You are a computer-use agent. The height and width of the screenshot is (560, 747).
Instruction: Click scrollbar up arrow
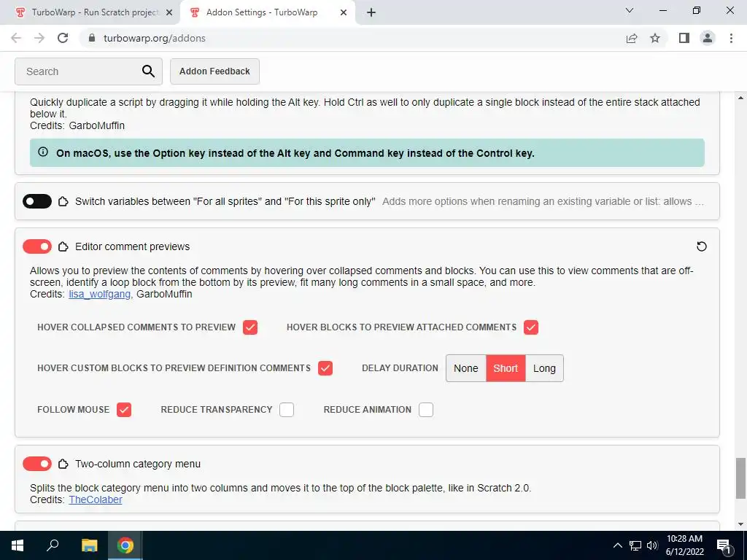740,98
